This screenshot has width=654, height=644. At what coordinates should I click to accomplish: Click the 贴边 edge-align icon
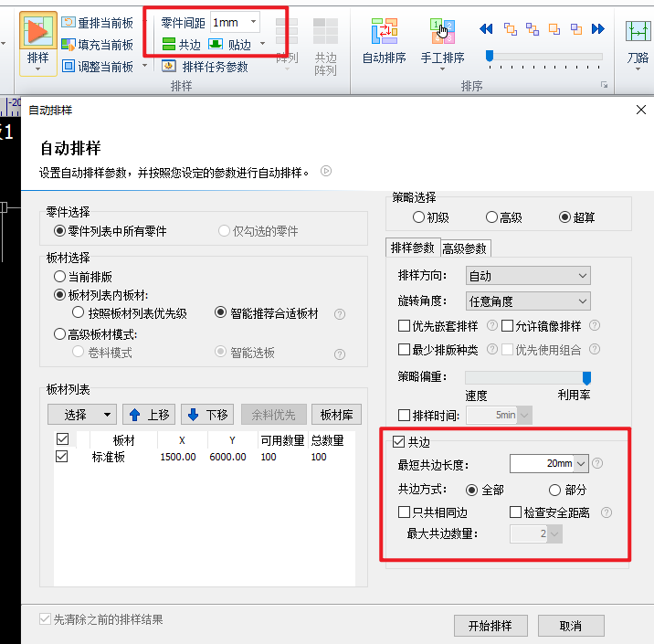coord(216,44)
